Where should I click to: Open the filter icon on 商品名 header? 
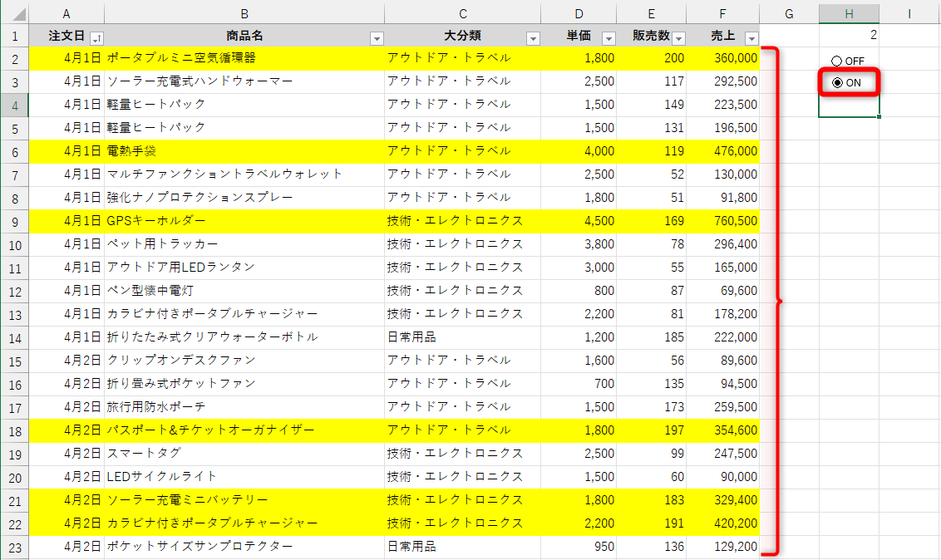pos(376,37)
